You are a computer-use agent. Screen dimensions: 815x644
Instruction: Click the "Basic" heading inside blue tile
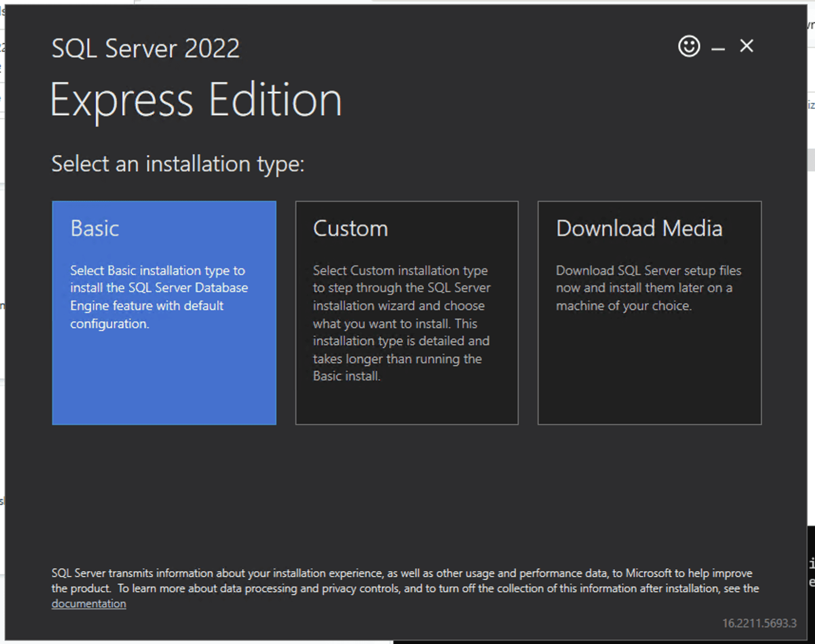pyautogui.click(x=94, y=229)
